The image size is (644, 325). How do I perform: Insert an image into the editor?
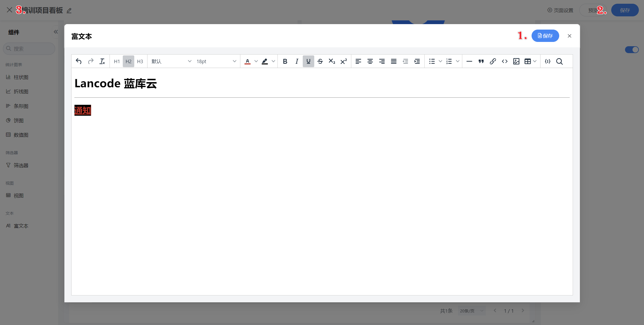click(x=516, y=61)
